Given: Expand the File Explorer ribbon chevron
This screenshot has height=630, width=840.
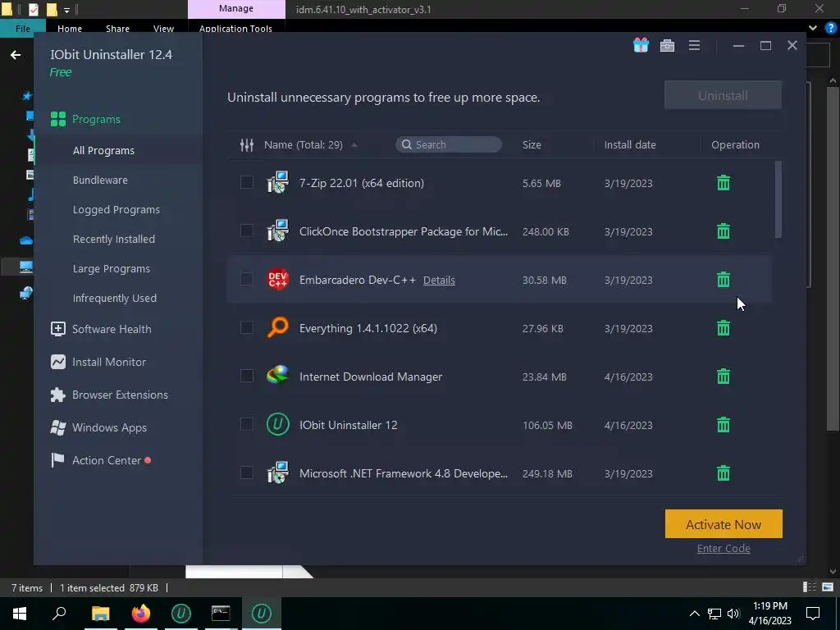Looking at the screenshot, I should coord(813,28).
